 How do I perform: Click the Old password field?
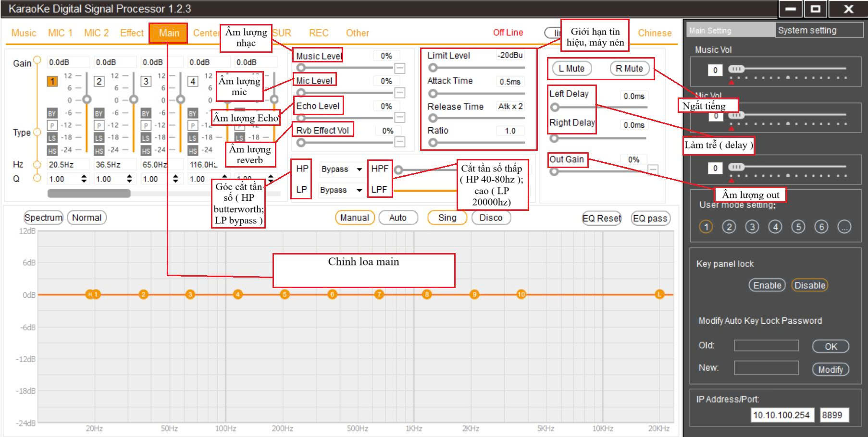[x=766, y=345]
